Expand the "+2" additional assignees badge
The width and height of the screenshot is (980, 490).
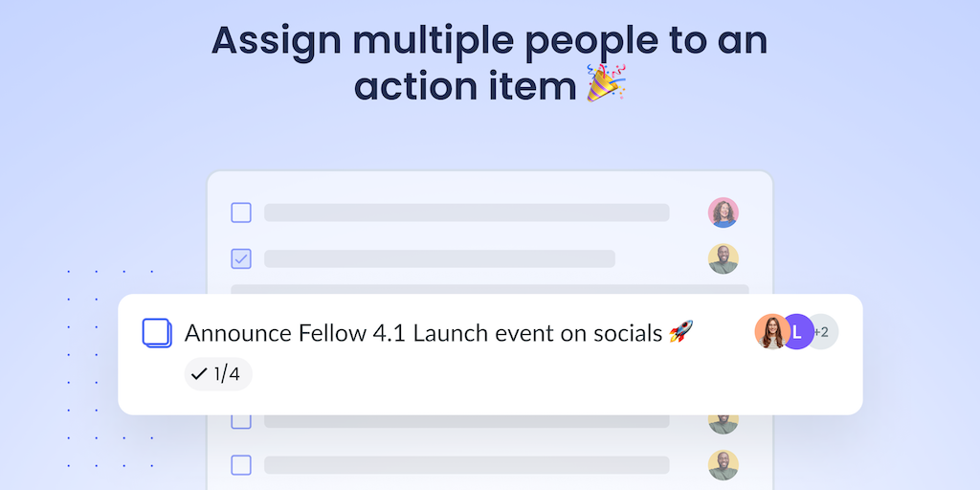[x=823, y=332]
